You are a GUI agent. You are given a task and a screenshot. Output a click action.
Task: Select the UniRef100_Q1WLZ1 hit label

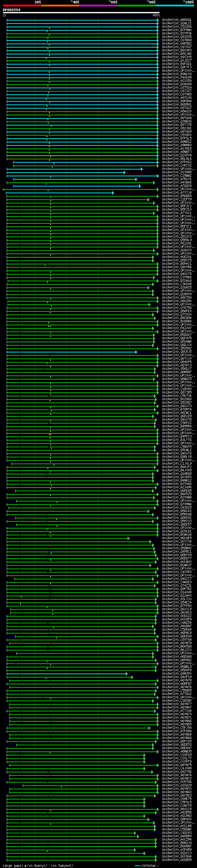pyautogui.click(x=177, y=23)
